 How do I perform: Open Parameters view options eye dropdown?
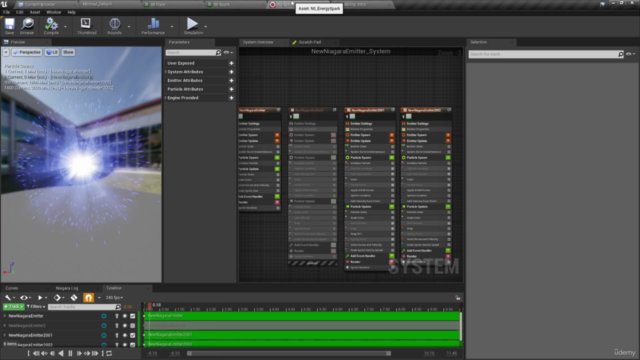pyautogui.click(x=229, y=53)
